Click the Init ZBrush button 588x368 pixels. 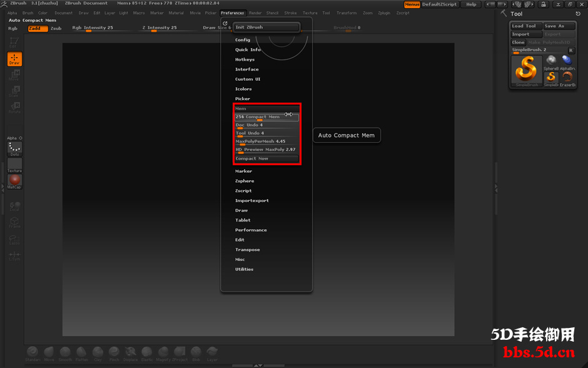pyautogui.click(x=266, y=28)
